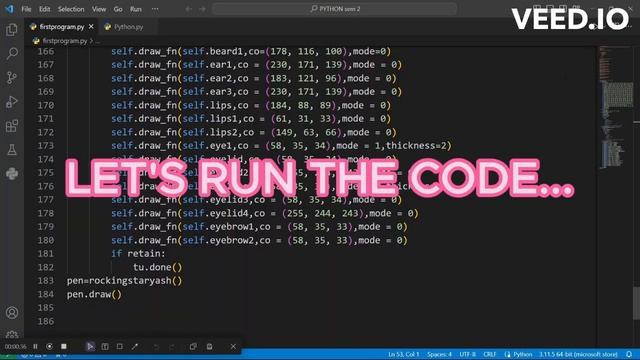640x360 pixels.
Task: Select the text annotation tool in recorder toolbar
Action: [x=105, y=347]
